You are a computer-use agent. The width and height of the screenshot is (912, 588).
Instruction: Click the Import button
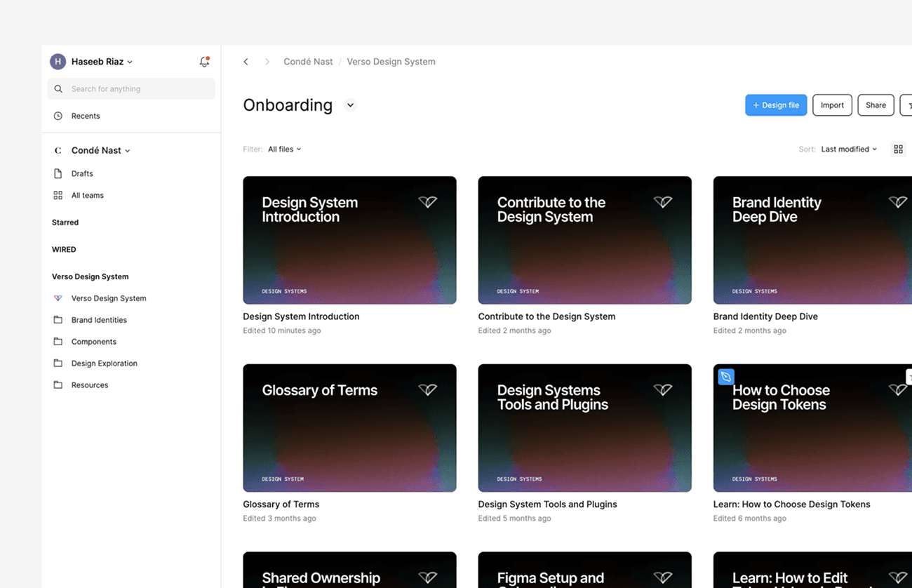point(832,105)
